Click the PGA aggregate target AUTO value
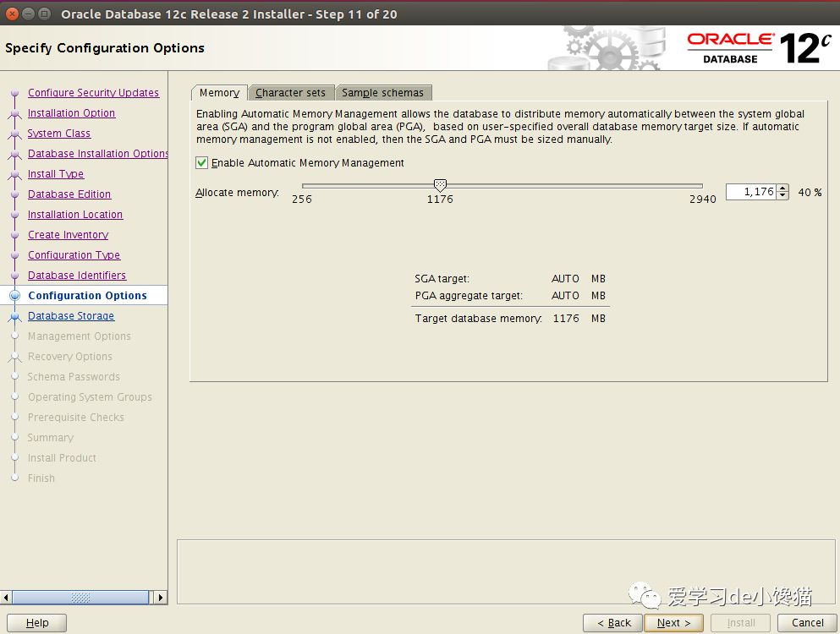840x634 pixels. 565,296
